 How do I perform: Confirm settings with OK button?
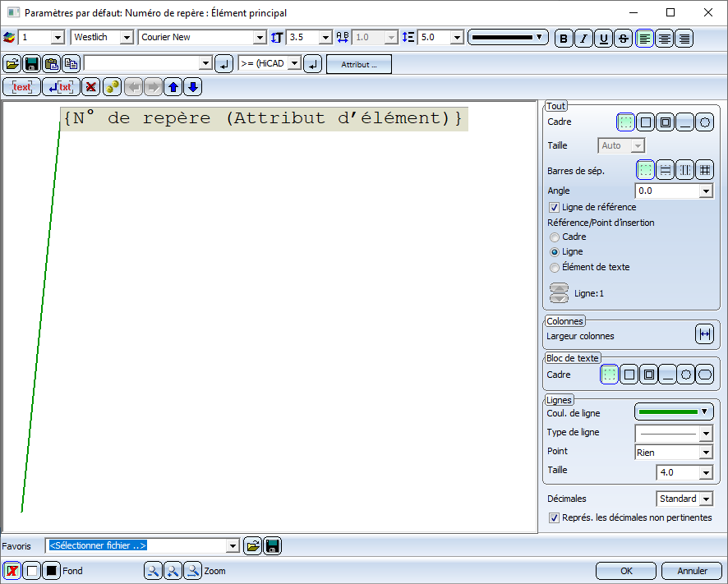click(626, 571)
